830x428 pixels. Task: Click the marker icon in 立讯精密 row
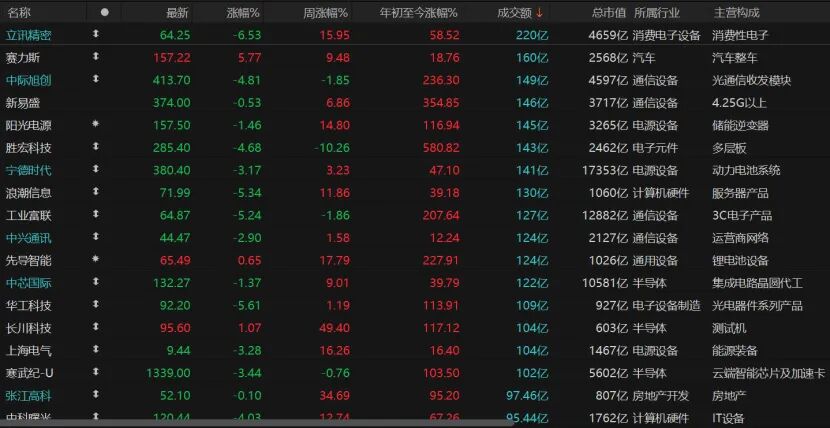(x=96, y=34)
